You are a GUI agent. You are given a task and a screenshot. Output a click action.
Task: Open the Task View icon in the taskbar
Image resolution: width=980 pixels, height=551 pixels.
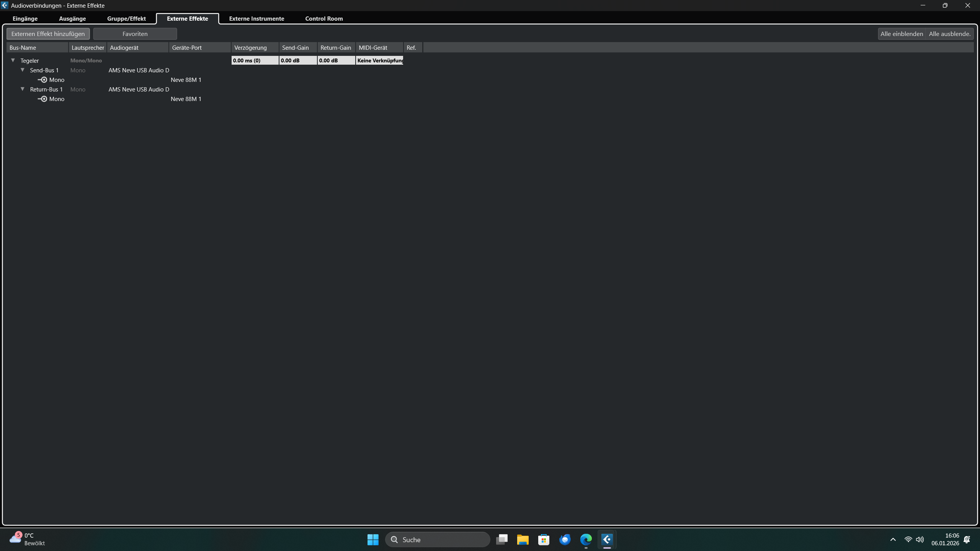tap(501, 540)
